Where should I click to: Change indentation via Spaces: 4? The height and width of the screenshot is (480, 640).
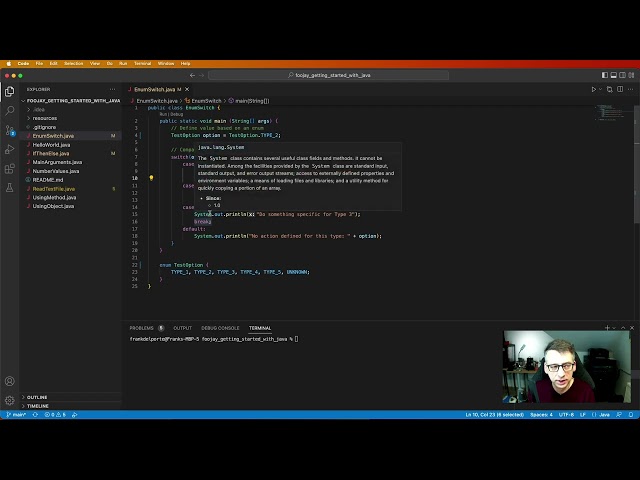tap(541, 415)
